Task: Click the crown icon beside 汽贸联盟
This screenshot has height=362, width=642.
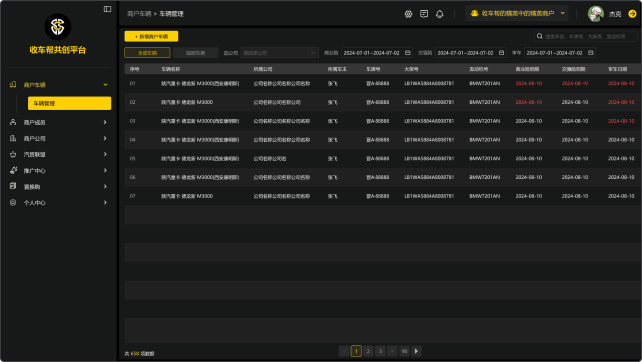Action: tap(13, 154)
